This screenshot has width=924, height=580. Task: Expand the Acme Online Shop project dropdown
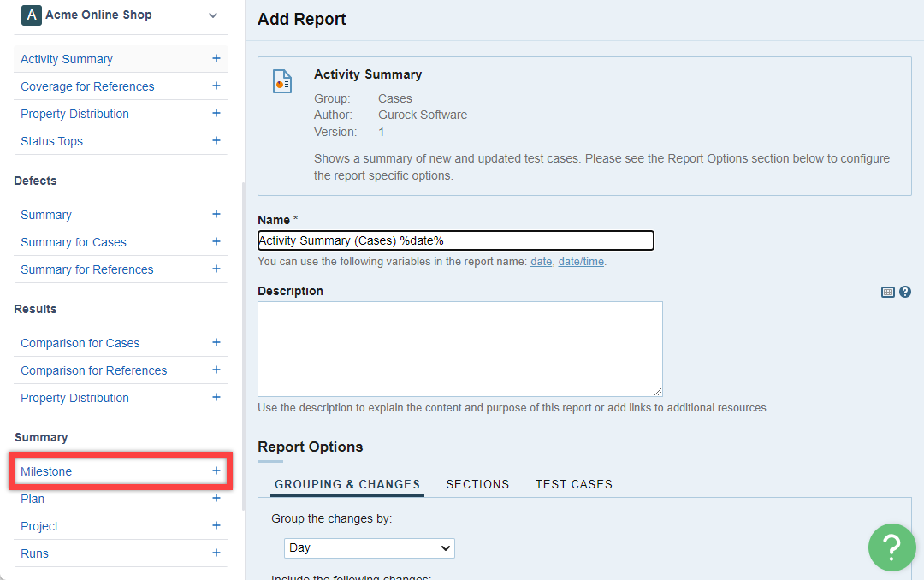coord(213,15)
